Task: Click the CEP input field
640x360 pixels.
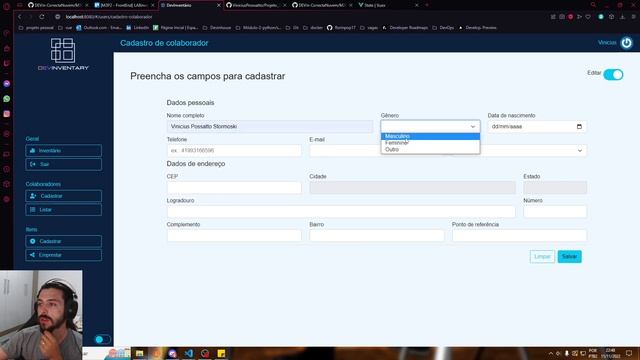Action: pos(234,188)
